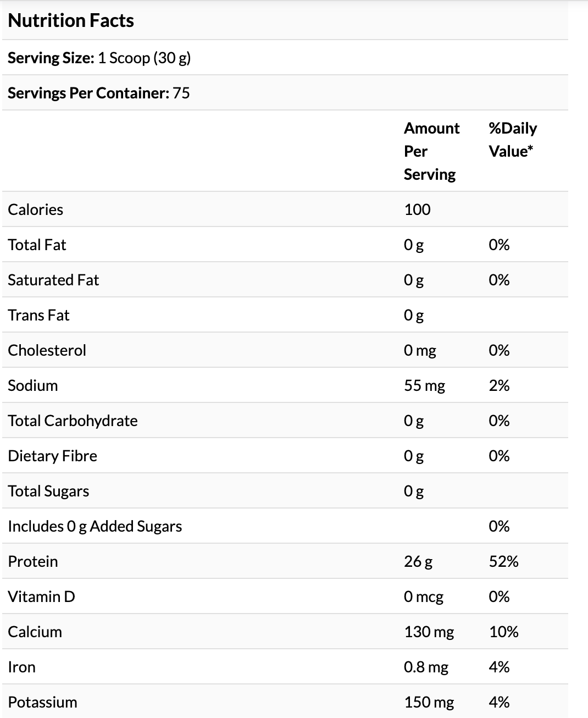Click the Servings Per Container row

pyautogui.click(x=98, y=93)
